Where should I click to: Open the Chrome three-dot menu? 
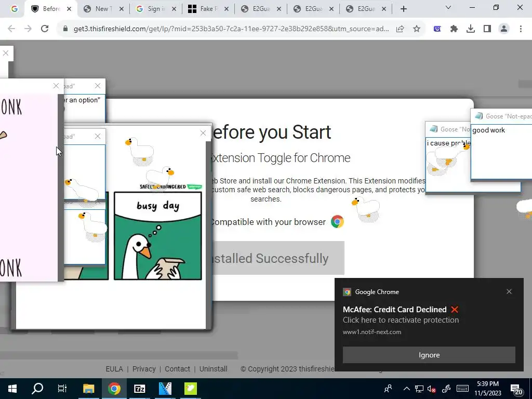click(x=521, y=29)
